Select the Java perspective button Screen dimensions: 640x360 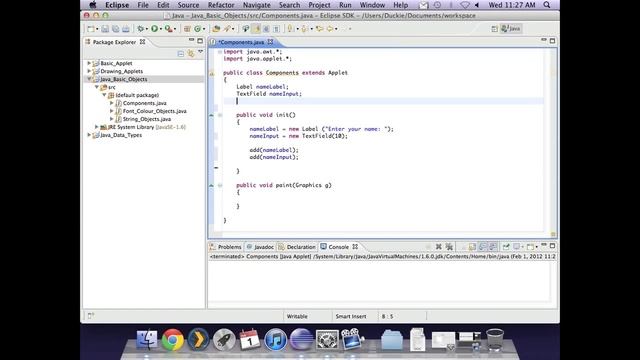pyautogui.click(x=511, y=29)
